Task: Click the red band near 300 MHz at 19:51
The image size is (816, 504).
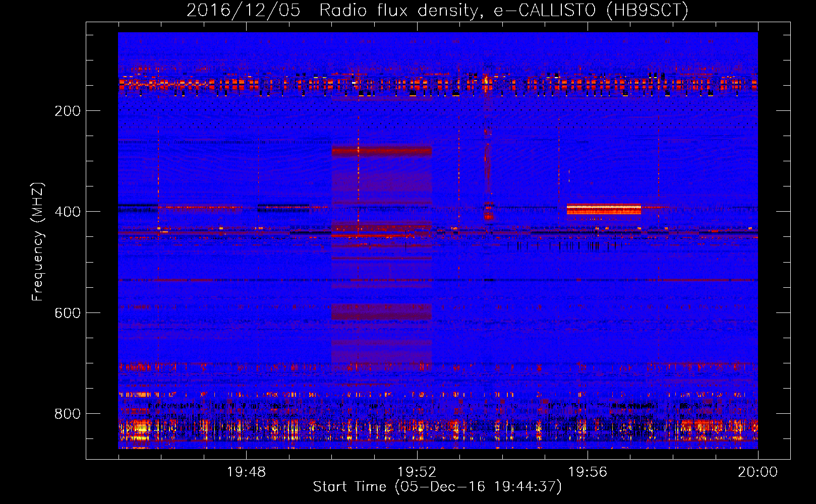Action: click(382, 151)
